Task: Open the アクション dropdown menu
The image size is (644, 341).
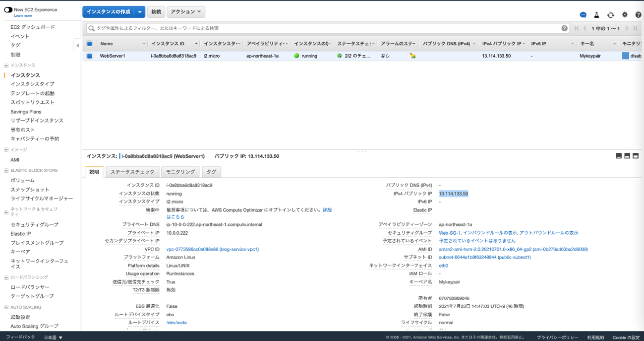Action: pos(186,12)
